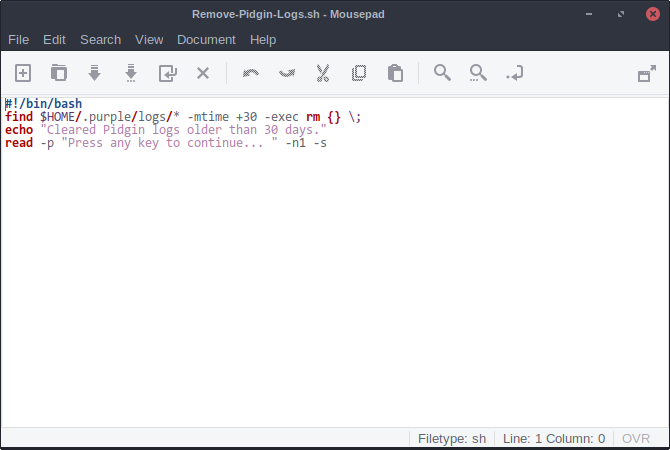
Task: Open the Document menu
Action: tap(206, 40)
